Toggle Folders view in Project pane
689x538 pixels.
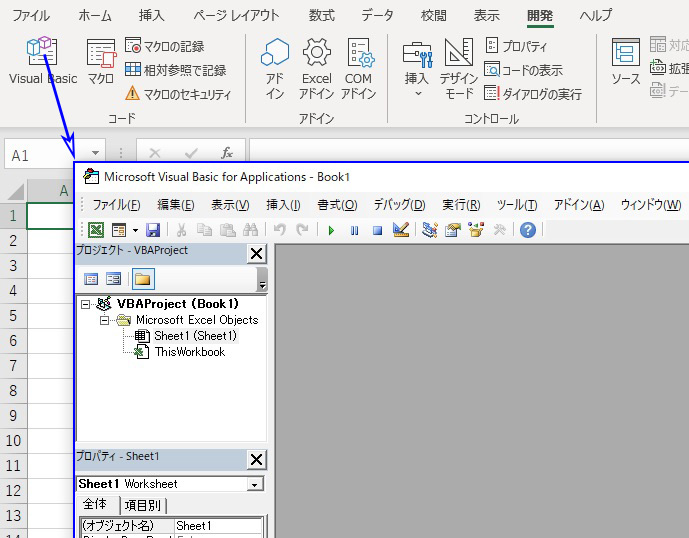click(143, 279)
